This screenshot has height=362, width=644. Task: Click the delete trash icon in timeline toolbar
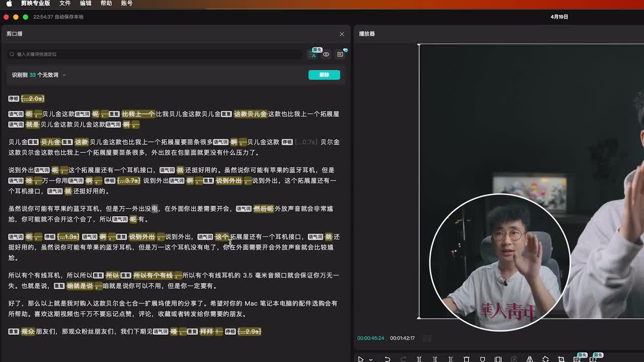coord(466,359)
